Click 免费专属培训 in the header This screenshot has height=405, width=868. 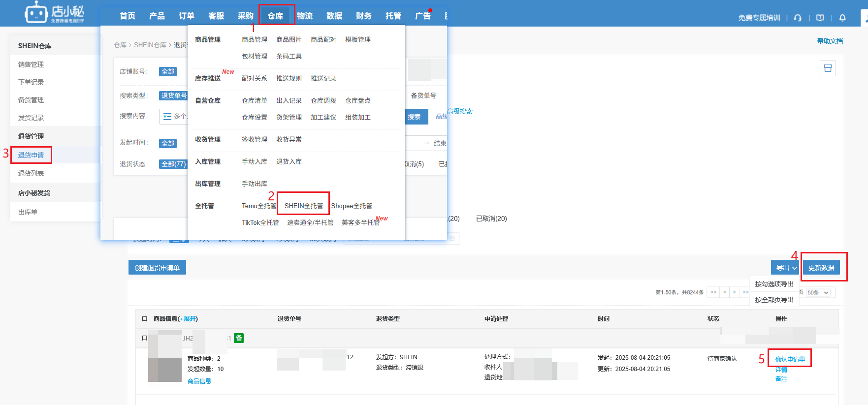tap(759, 18)
